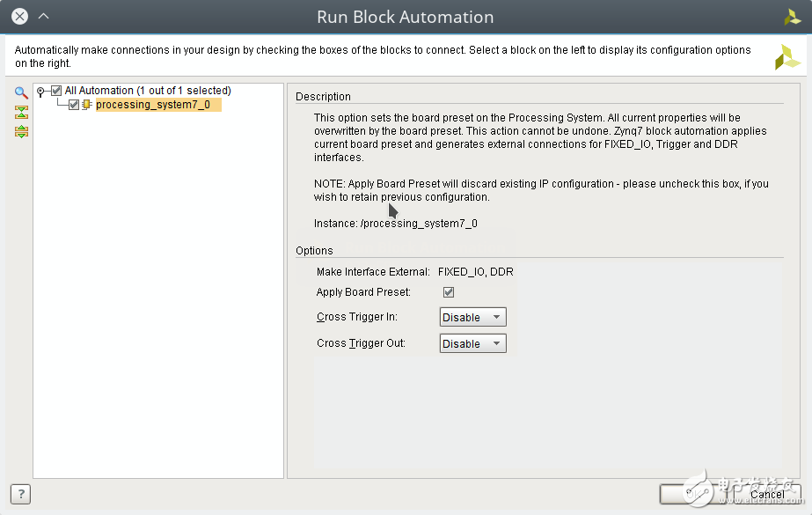Click the expand all tree icon
This screenshot has height=515, width=812.
click(x=21, y=131)
